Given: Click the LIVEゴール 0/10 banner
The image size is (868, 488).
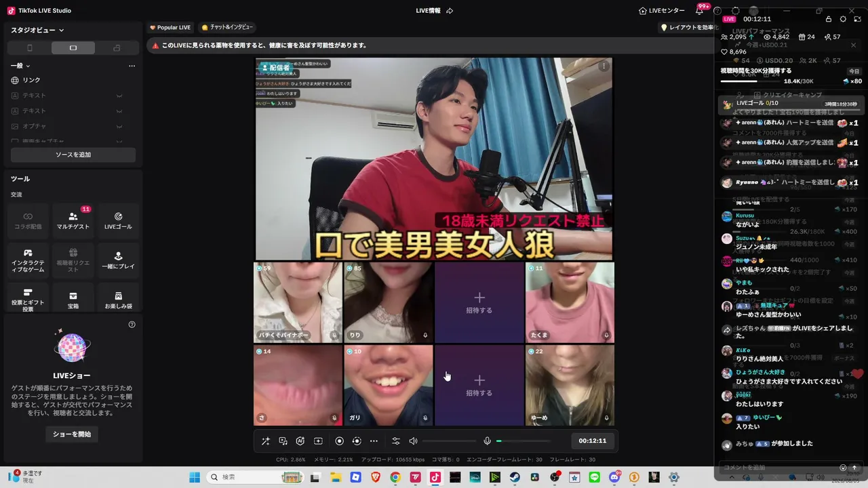Looking at the screenshot, I should point(791,104).
